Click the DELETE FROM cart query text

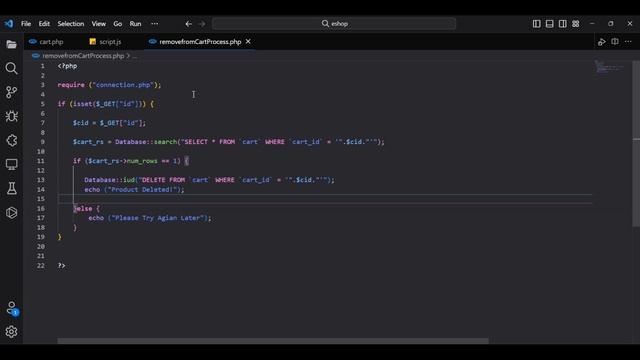click(x=176, y=180)
